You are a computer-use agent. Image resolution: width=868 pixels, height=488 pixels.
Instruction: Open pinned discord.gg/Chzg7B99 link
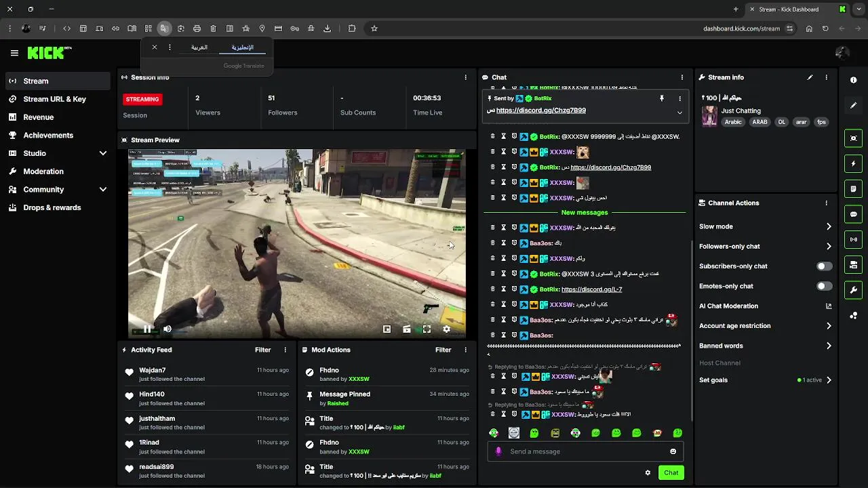540,110
